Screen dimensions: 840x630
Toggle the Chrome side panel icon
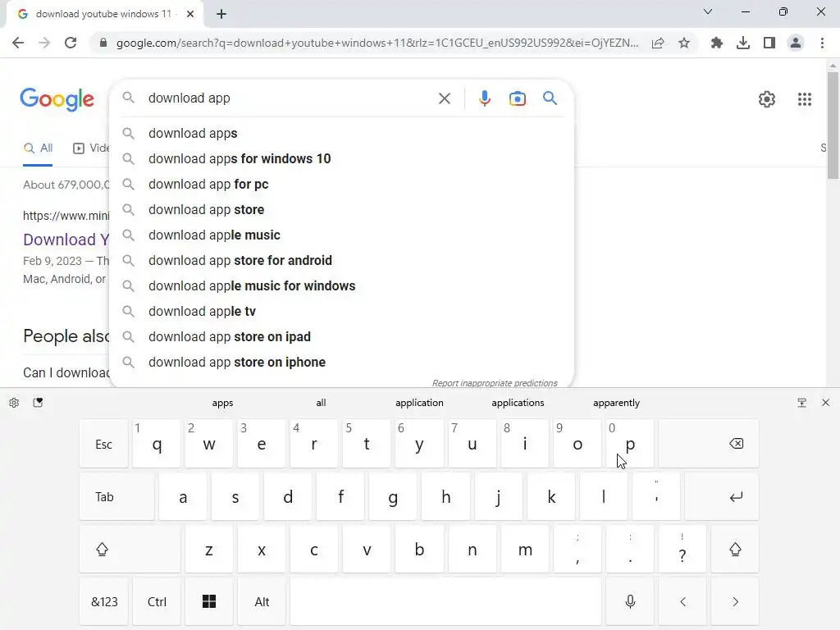click(769, 43)
